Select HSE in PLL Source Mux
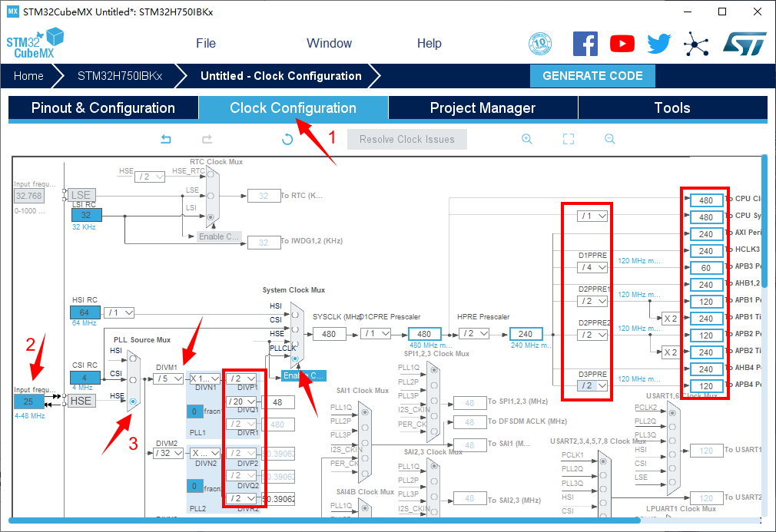Viewport: 776px width, 532px height. (134, 401)
